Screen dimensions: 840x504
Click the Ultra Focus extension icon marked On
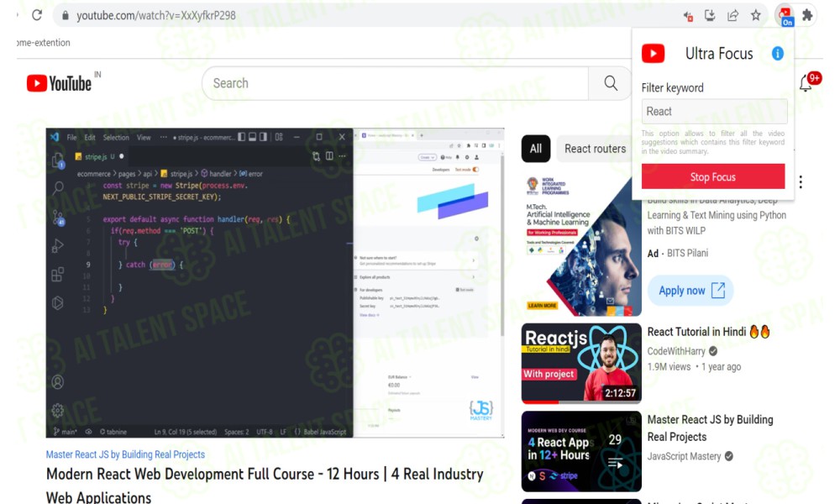pyautogui.click(x=785, y=15)
